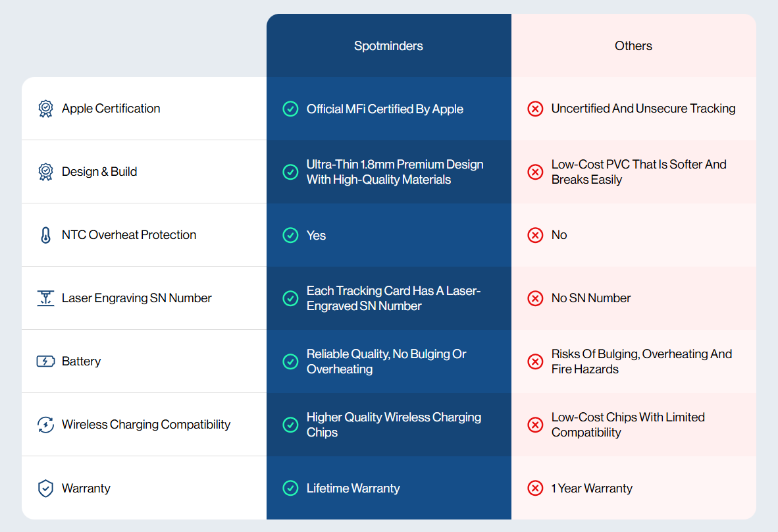
Task: Click the Battery row label
Action: [81, 361]
